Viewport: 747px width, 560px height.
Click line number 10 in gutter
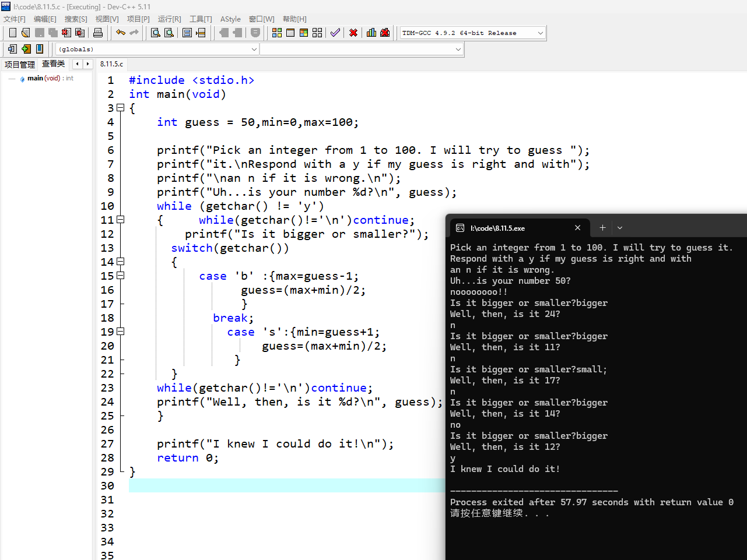click(x=107, y=206)
